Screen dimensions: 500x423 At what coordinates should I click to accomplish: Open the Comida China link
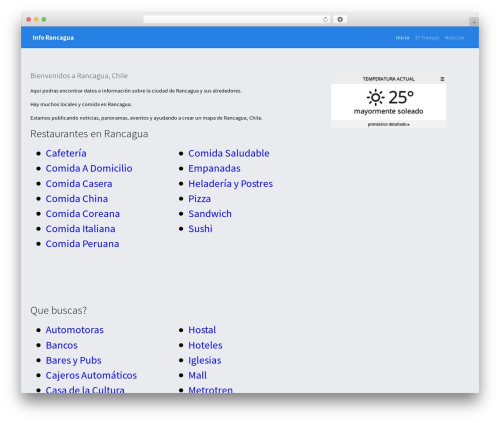[77, 199]
